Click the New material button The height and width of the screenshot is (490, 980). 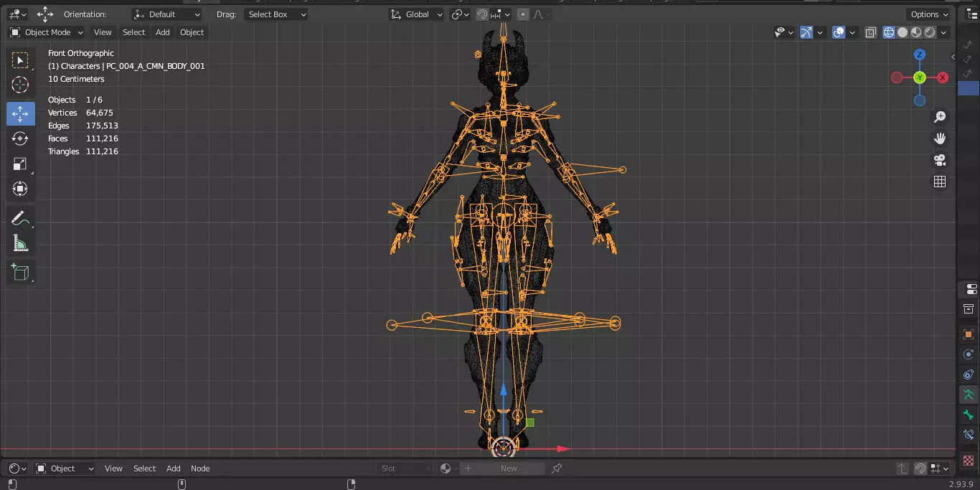click(x=503, y=468)
